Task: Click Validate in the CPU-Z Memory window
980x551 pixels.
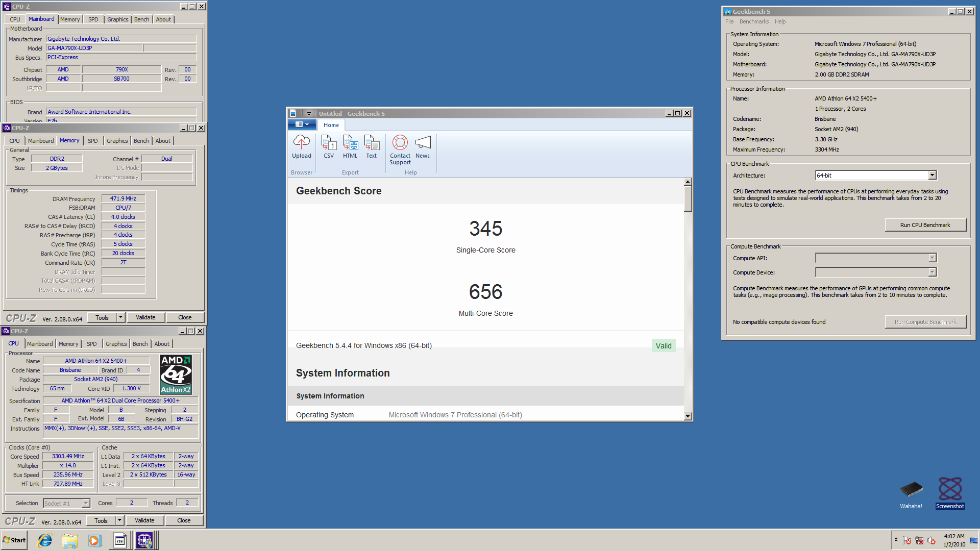Action: click(x=145, y=317)
